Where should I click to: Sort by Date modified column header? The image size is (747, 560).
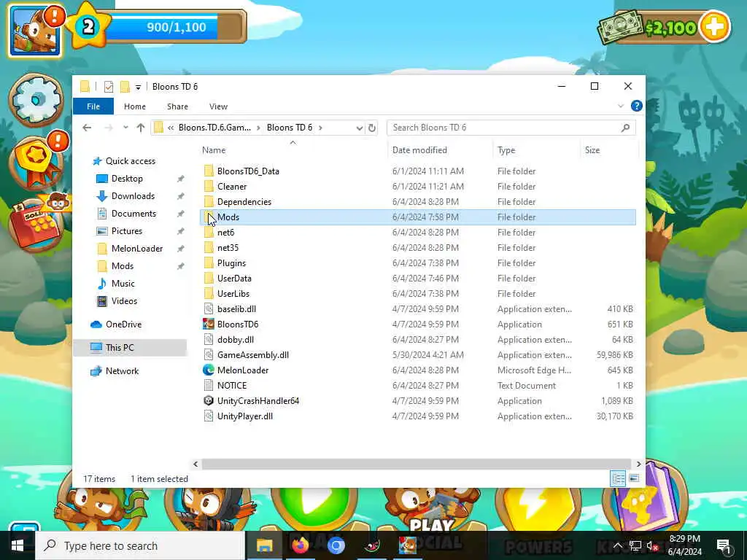click(419, 150)
